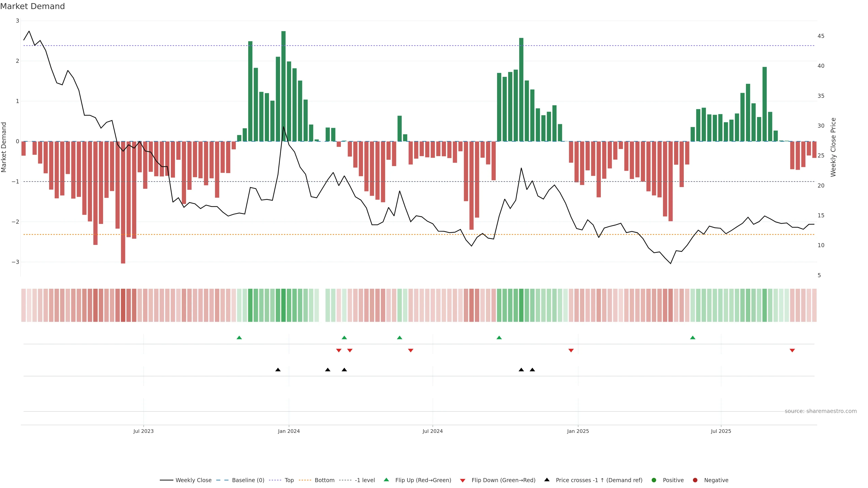The image size is (868, 488).
Task: Click the rightmost green Flip Up marker
Action: pos(693,338)
